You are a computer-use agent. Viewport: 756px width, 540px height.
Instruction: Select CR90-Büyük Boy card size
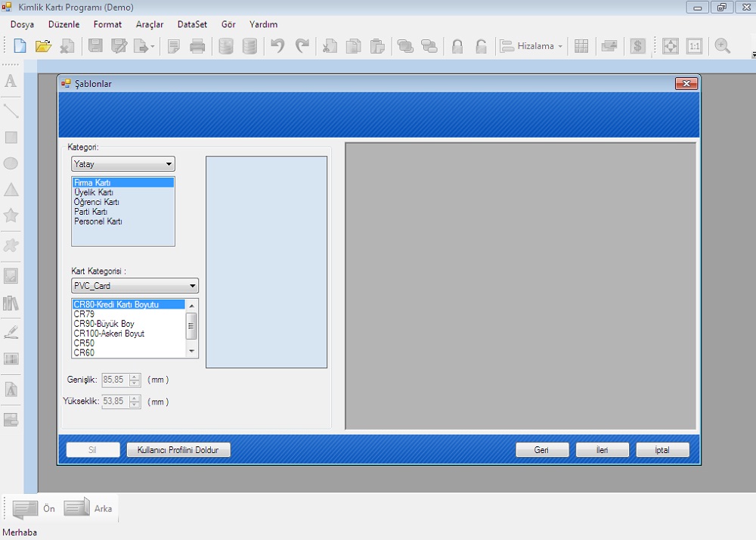tap(129, 324)
